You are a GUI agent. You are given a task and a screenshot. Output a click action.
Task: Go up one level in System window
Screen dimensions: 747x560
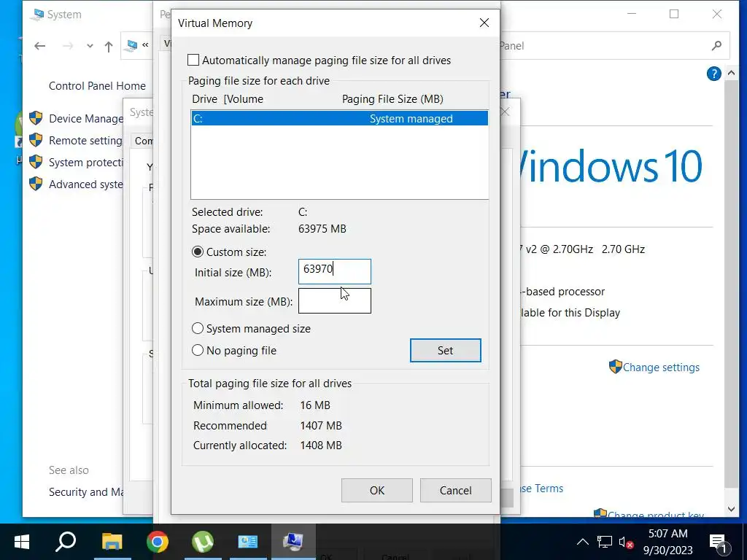[x=109, y=46]
